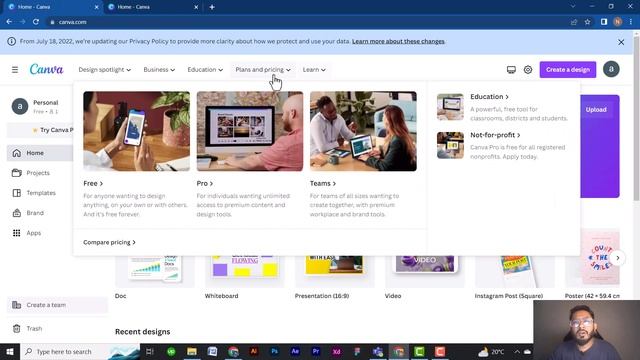Bookmark the page with the star icon
The image size is (640, 360).
point(588,22)
